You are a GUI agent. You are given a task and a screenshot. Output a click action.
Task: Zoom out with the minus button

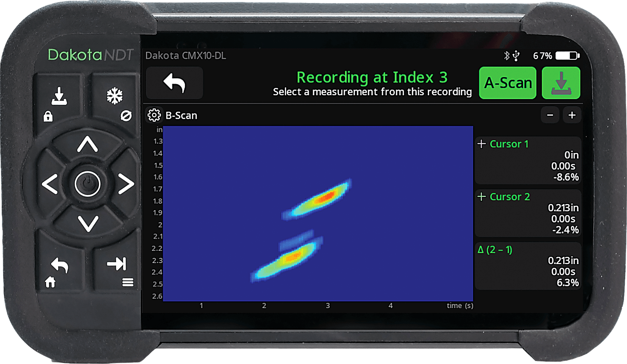coord(550,115)
